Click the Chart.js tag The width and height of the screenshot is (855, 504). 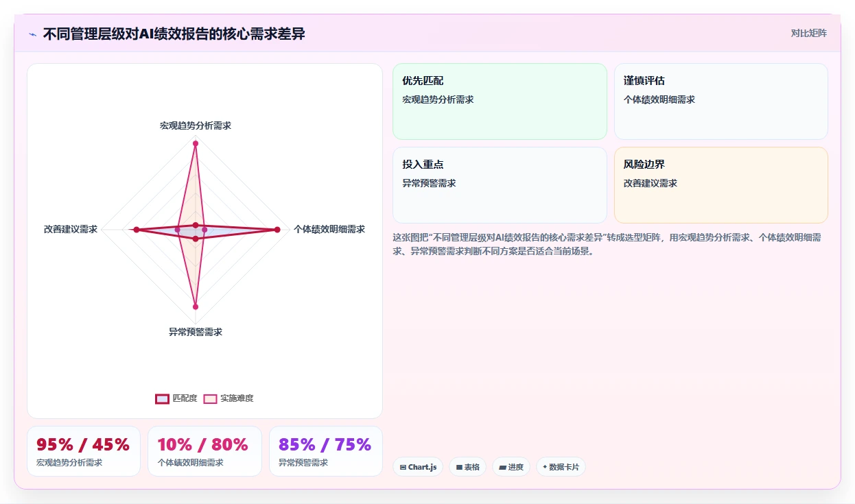click(419, 467)
